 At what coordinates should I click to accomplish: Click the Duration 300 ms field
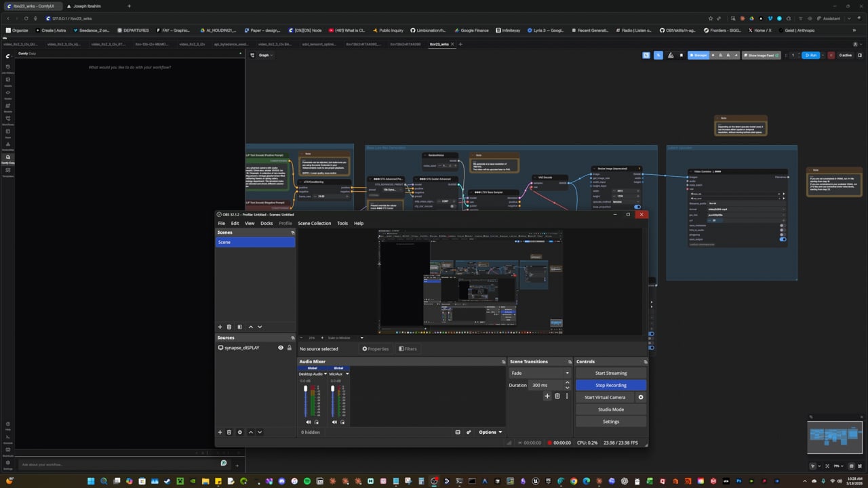pyautogui.click(x=547, y=385)
